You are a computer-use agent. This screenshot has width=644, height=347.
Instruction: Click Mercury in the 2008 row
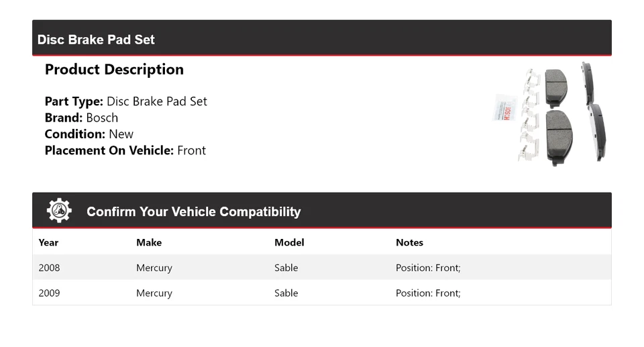pos(154,268)
